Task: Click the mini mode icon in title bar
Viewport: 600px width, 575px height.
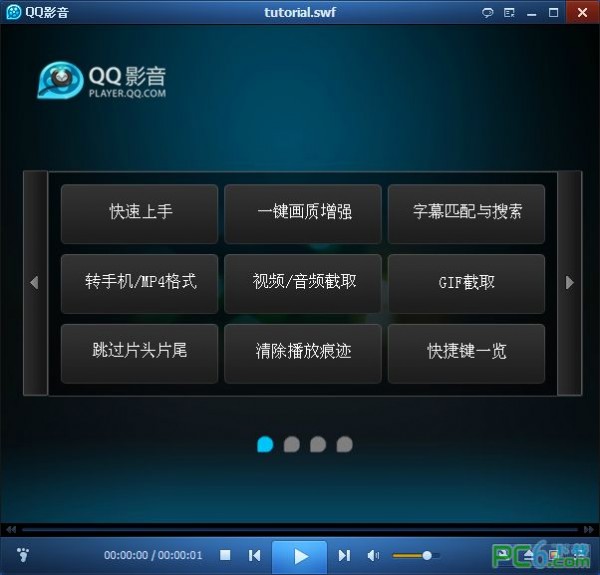Action: pos(509,12)
